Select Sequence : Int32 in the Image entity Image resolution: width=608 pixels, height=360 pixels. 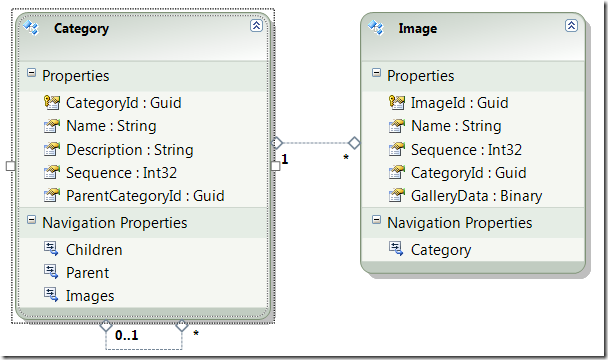466,150
